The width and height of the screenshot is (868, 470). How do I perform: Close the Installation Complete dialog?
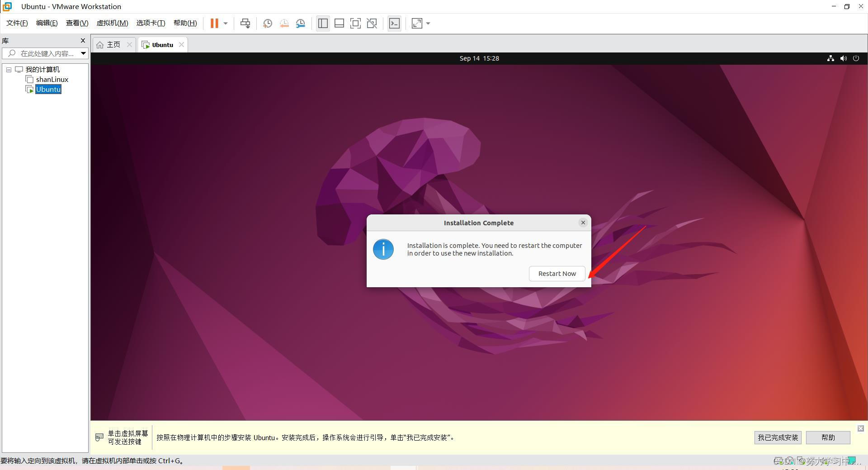point(583,223)
